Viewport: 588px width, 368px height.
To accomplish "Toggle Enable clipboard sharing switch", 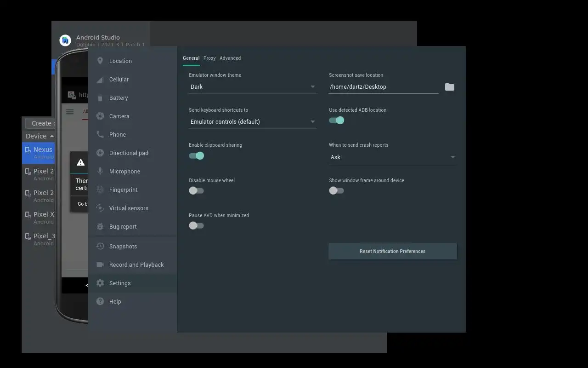I will (197, 155).
